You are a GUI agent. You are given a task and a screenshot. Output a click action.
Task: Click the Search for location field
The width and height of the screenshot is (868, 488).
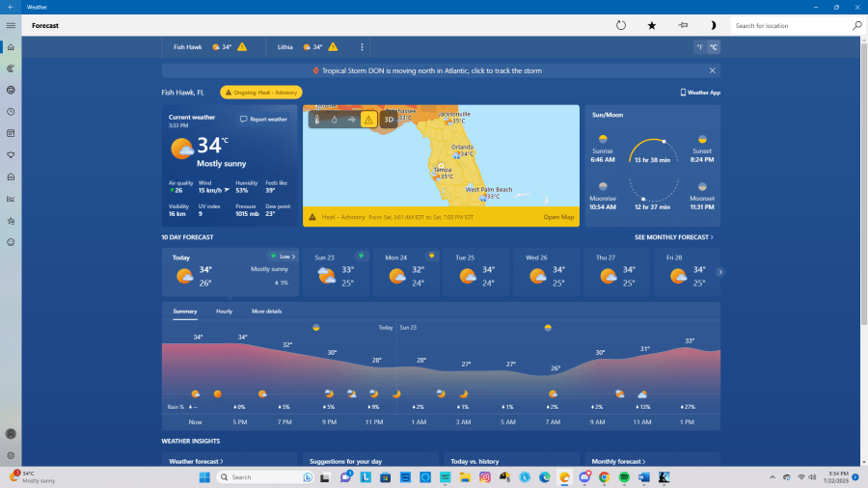(x=791, y=25)
